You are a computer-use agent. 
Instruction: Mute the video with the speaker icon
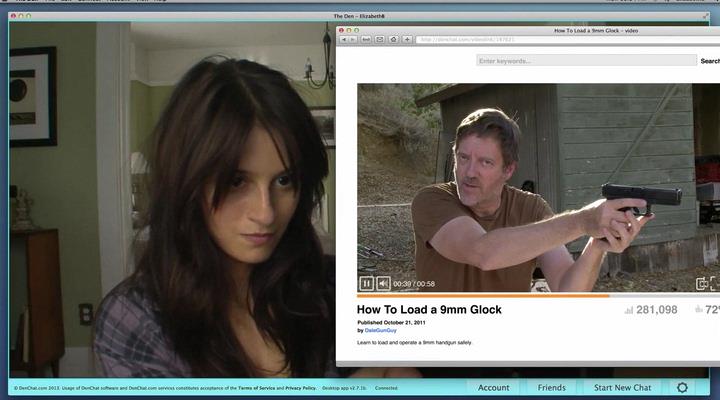coord(383,284)
